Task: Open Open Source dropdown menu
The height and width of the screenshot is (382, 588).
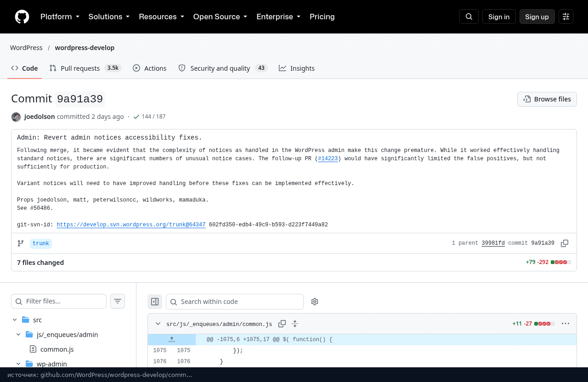Action: pos(220,17)
